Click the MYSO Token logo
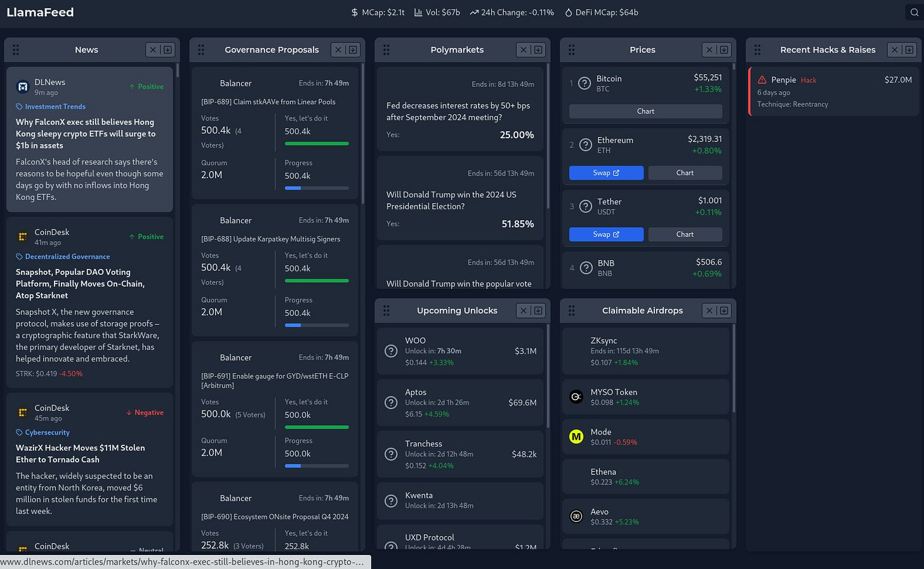The image size is (924, 569). [576, 396]
